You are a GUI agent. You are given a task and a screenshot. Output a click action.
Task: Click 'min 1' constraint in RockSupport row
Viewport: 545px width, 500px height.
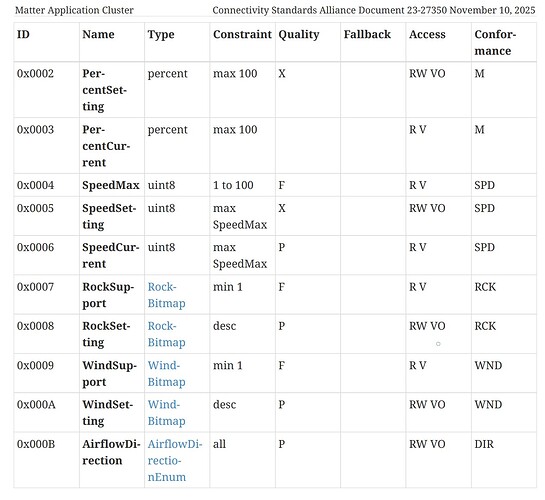pyautogui.click(x=228, y=287)
